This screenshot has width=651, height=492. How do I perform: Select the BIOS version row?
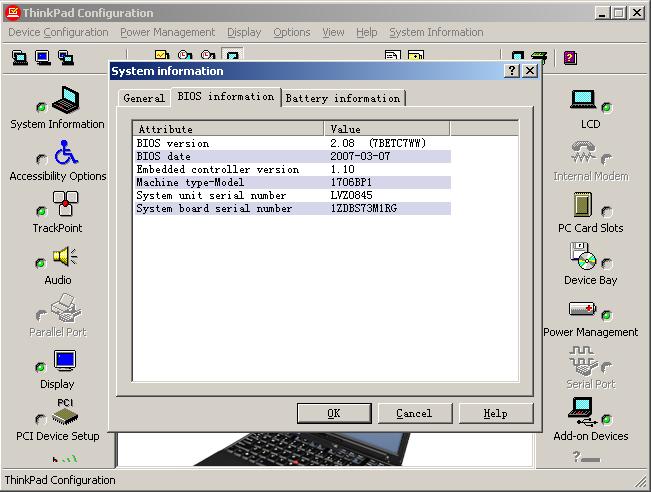coord(293,143)
